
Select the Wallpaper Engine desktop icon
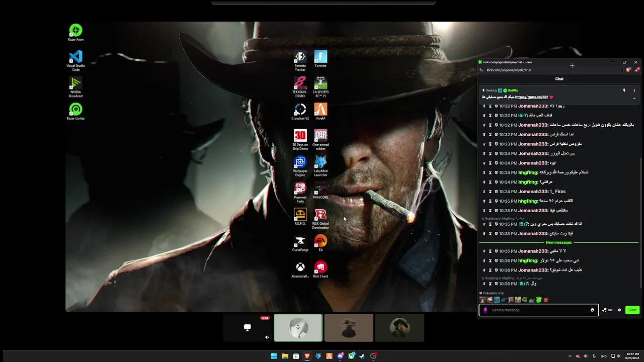pyautogui.click(x=300, y=166)
